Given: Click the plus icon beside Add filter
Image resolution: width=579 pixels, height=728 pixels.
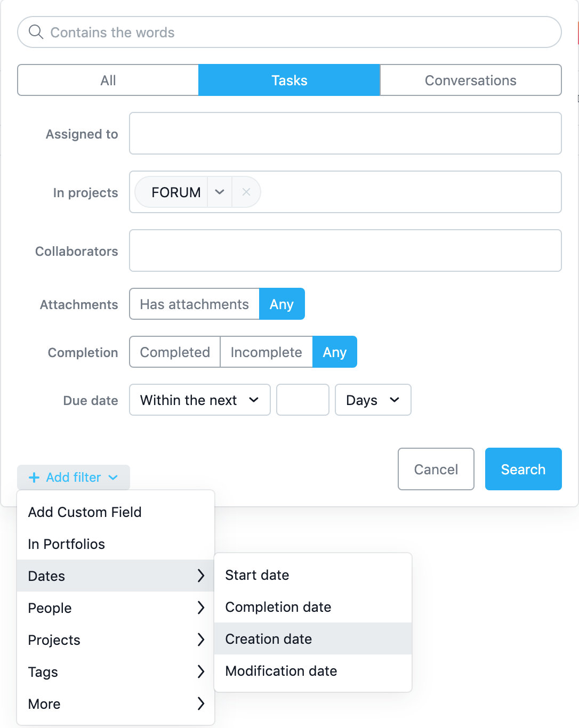Looking at the screenshot, I should [34, 478].
